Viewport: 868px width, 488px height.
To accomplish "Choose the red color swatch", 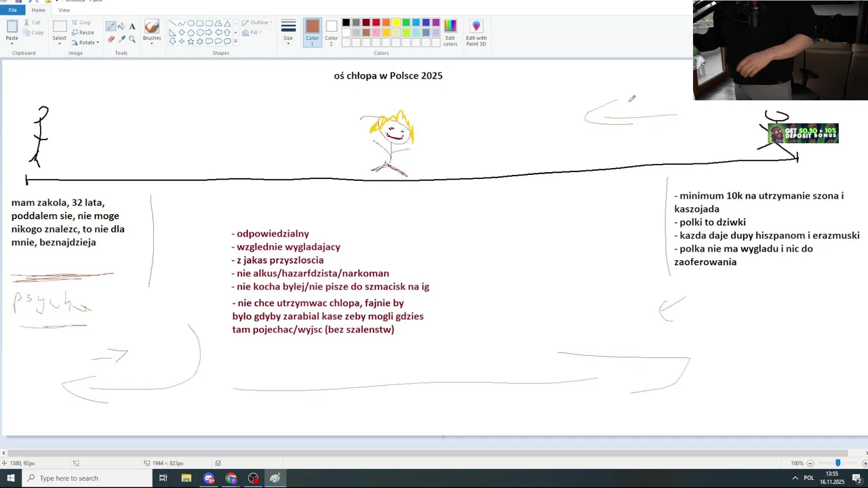I will pos(376,23).
